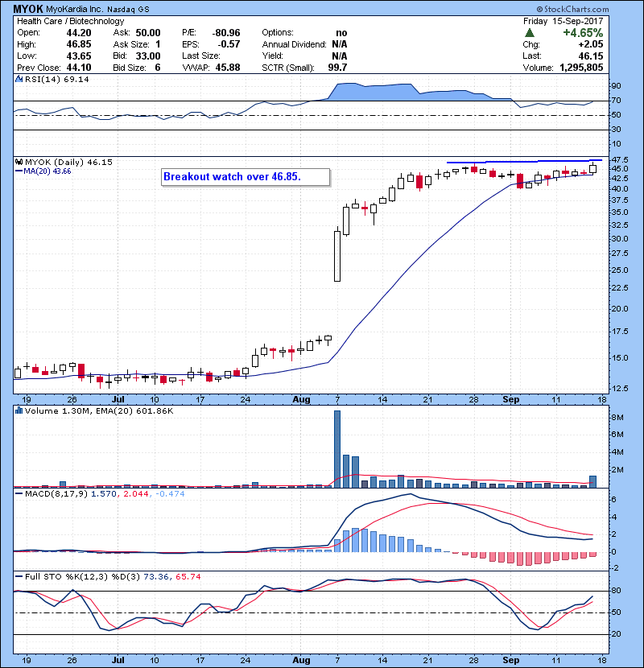Click the Stochastic %D value 65.74
644x668 pixels.
coord(188,577)
